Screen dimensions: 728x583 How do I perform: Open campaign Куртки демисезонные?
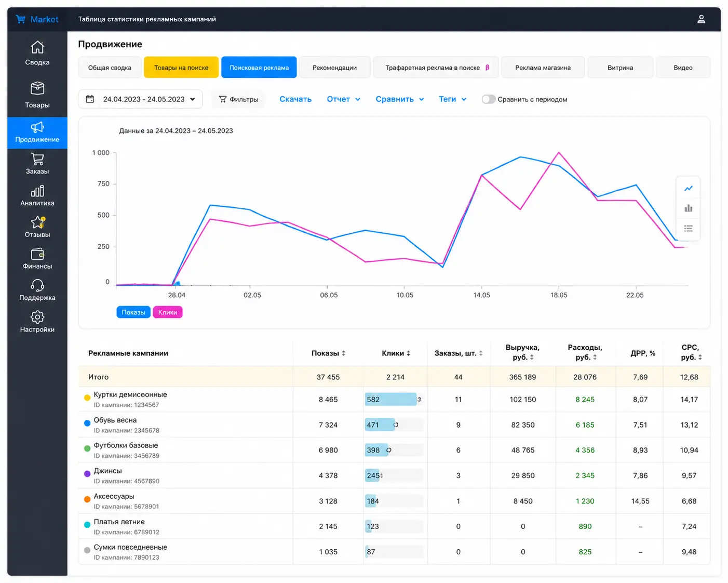tap(130, 395)
